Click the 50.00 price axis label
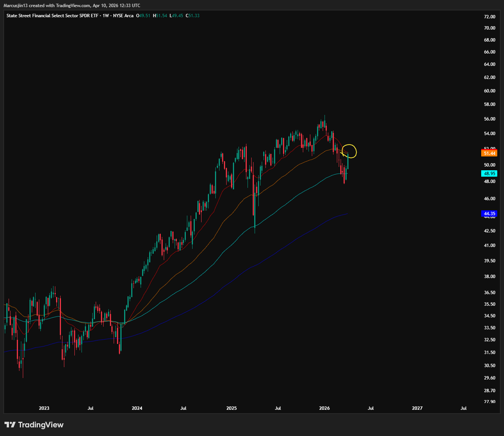 point(489,165)
